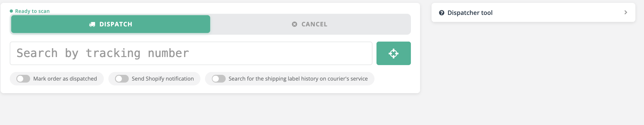Toggle Mark order as dispatched switch
The height and width of the screenshot is (125, 644).
coord(23,79)
